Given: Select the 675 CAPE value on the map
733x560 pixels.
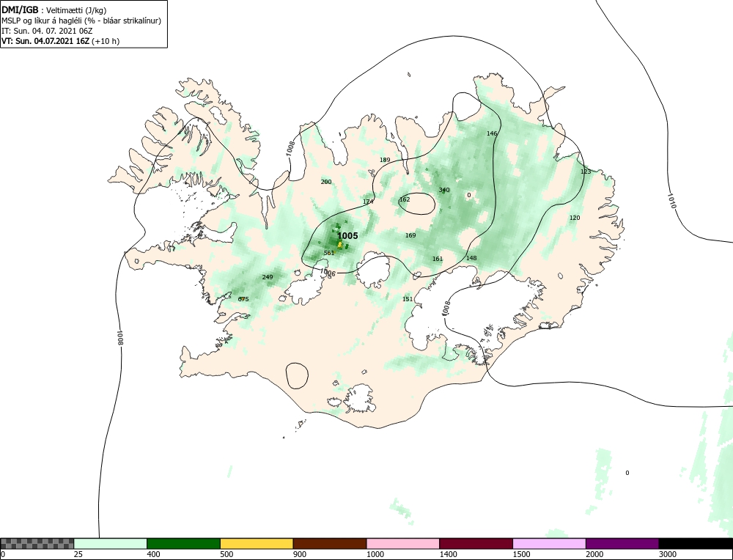Looking at the screenshot, I should pos(243,299).
